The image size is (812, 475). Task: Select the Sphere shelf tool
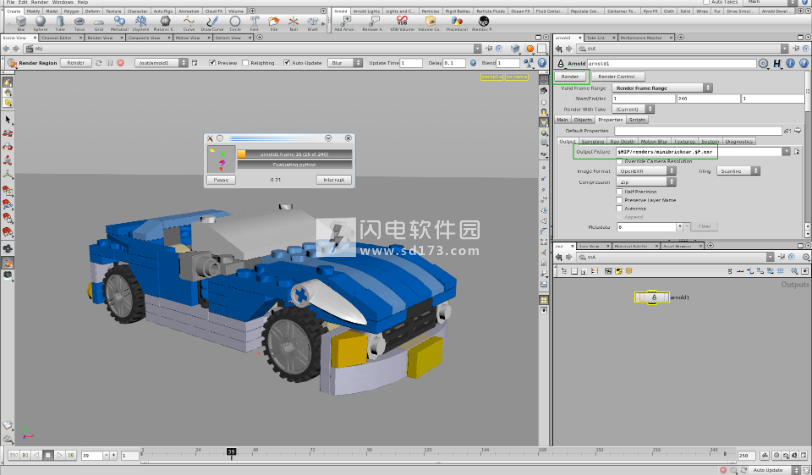tap(40, 23)
